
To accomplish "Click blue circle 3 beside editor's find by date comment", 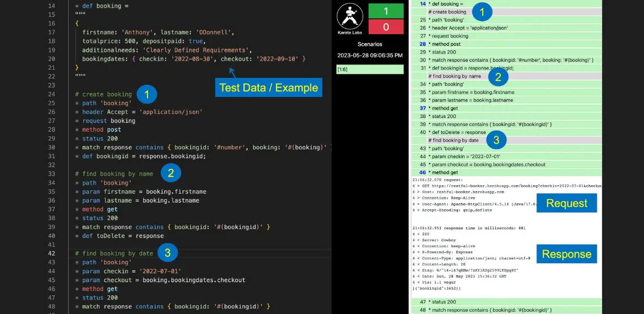I will pos(167,253).
